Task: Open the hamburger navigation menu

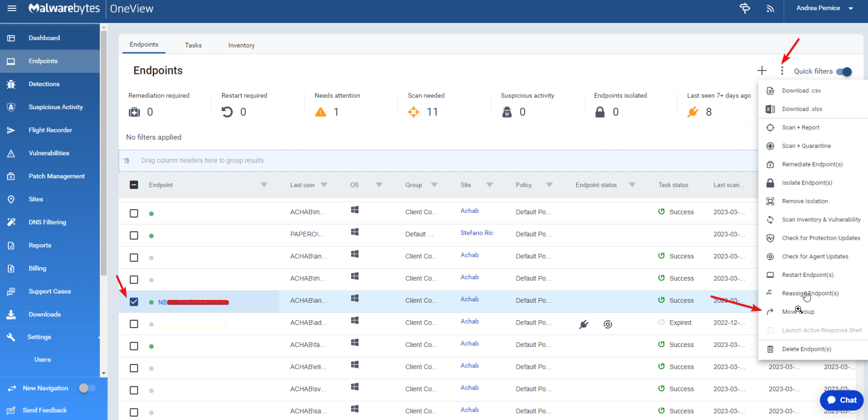Action: [12, 8]
